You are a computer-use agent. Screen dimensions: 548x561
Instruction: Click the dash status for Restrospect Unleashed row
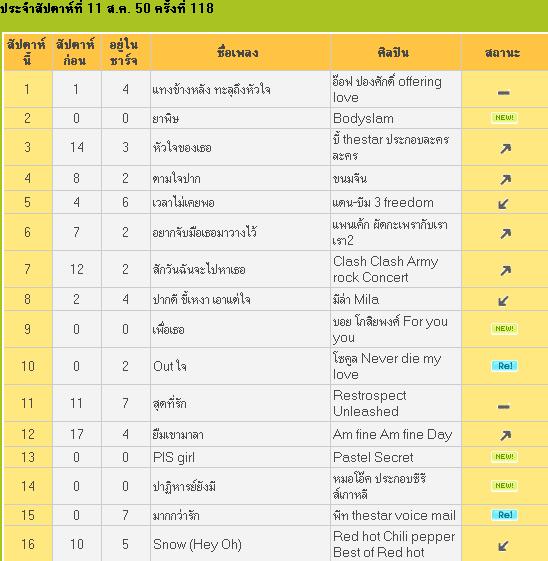[x=504, y=407]
